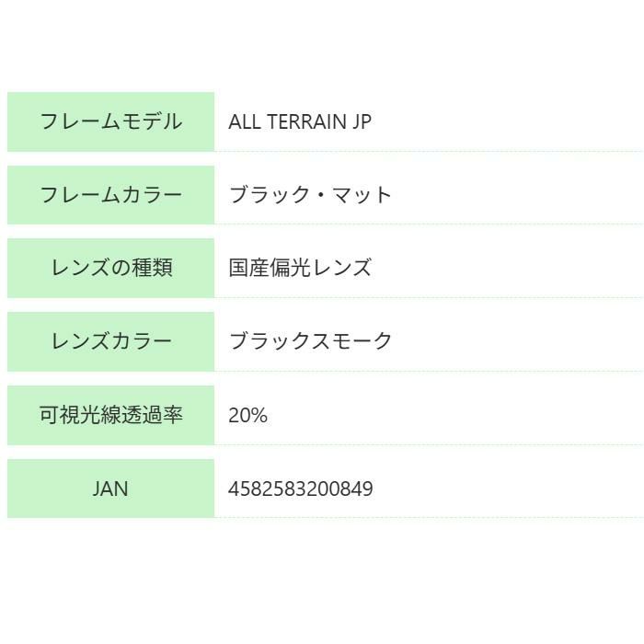Click the レンズの種類 label cell
This screenshot has width=644, height=644.
pyautogui.click(x=110, y=268)
